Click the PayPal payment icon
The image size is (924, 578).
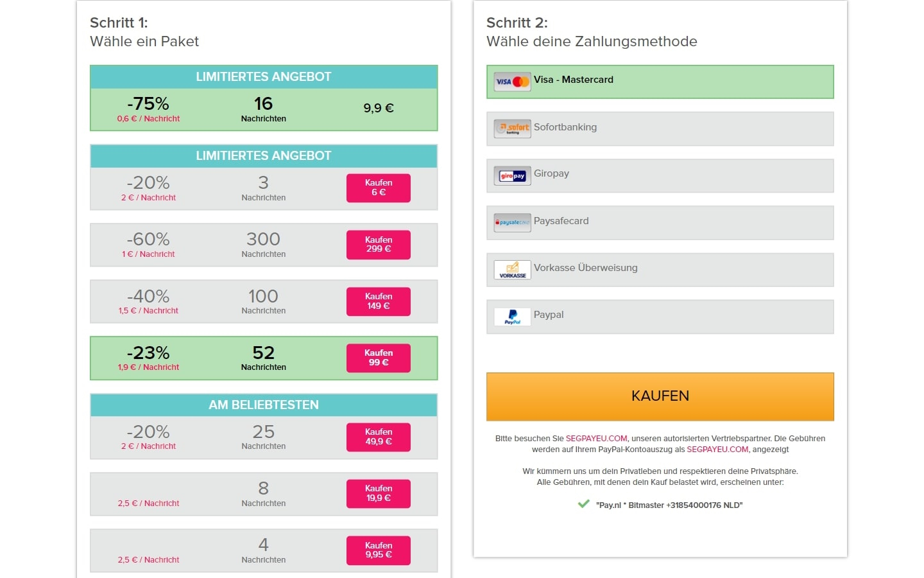tap(511, 316)
